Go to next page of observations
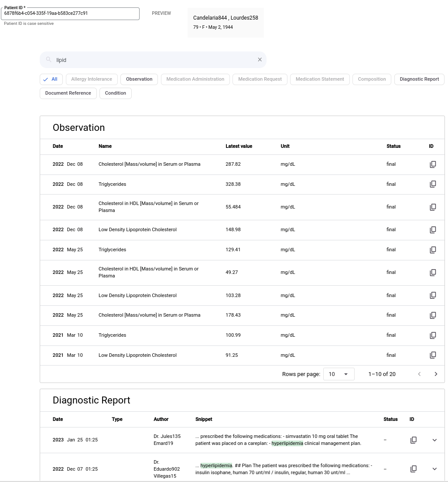The image size is (448, 482). point(435,374)
